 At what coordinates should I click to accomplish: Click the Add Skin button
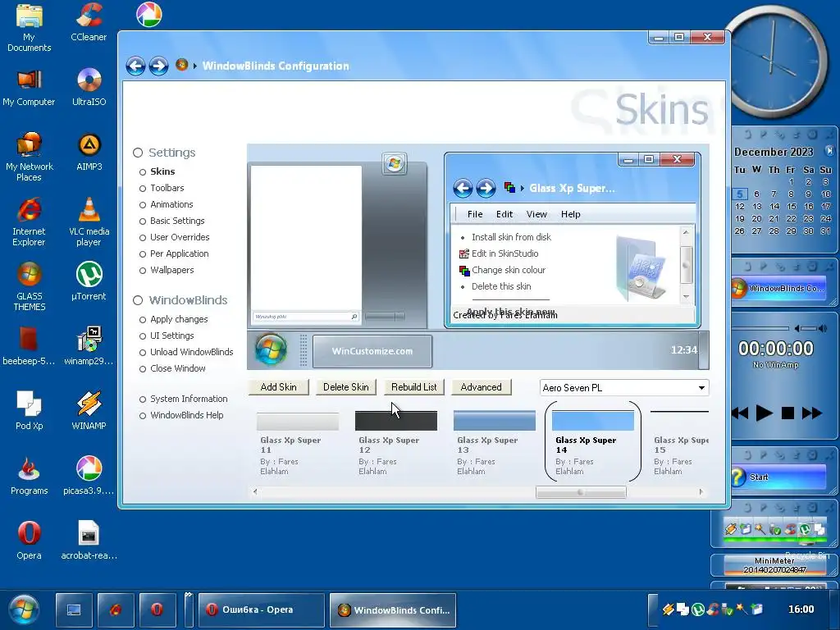[279, 387]
